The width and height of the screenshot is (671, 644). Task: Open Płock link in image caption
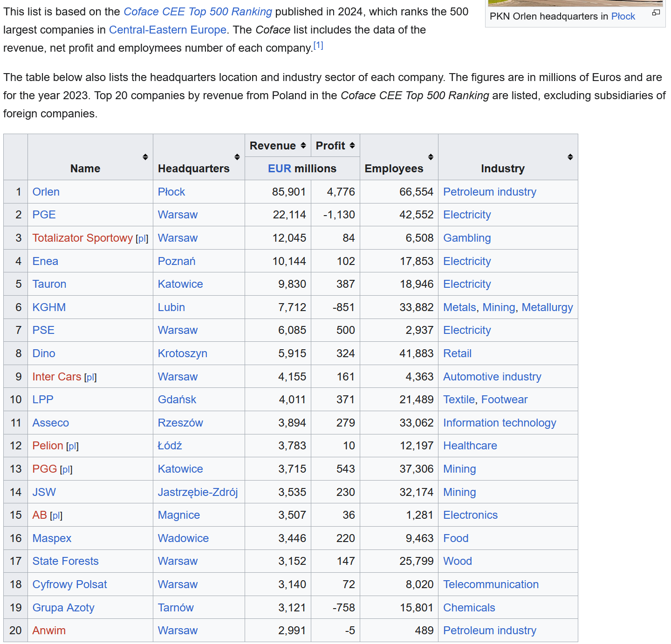point(623,16)
